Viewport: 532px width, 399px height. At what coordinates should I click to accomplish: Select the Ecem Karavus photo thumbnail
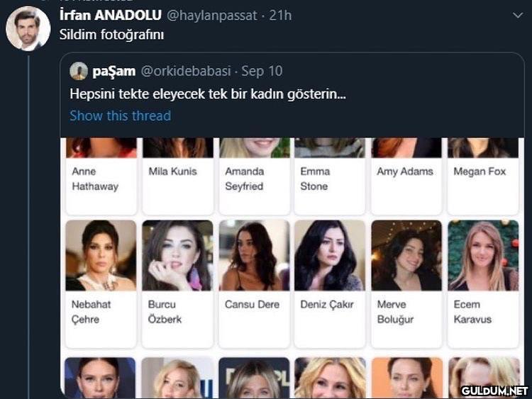click(x=483, y=255)
